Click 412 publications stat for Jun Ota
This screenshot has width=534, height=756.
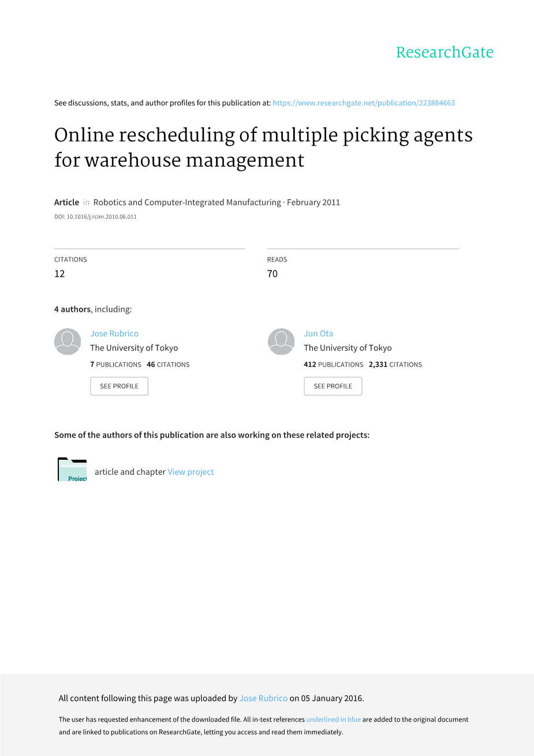pos(334,364)
